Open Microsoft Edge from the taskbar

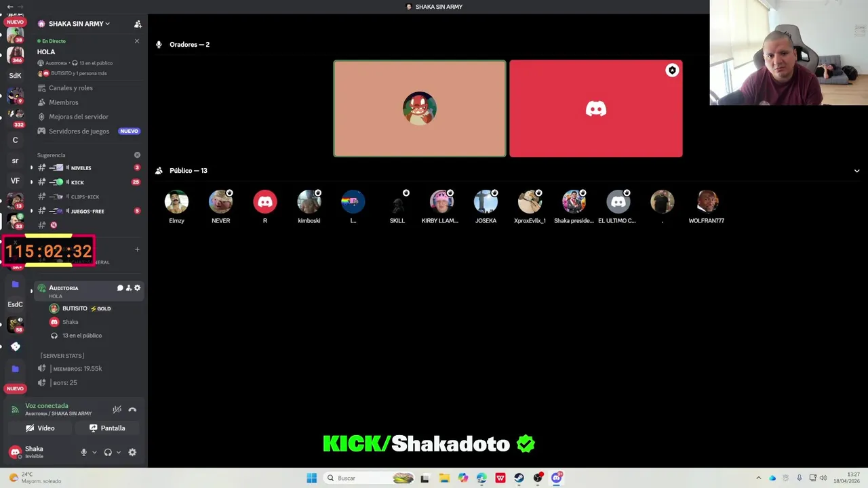481,478
